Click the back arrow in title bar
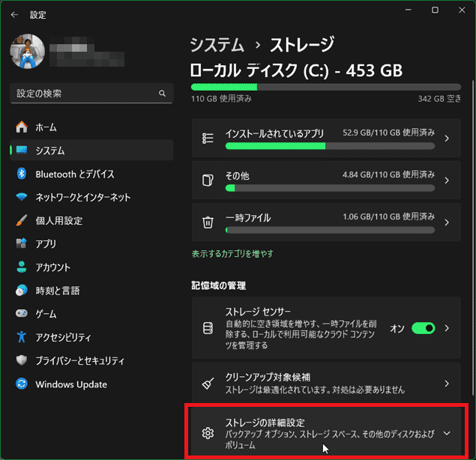Image resolution: width=476 pixels, height=460 pixels. (x=14, y=13)
